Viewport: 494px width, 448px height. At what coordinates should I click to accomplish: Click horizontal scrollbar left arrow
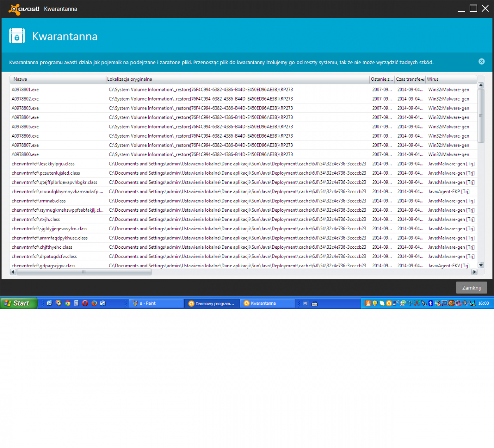(13, 272)
